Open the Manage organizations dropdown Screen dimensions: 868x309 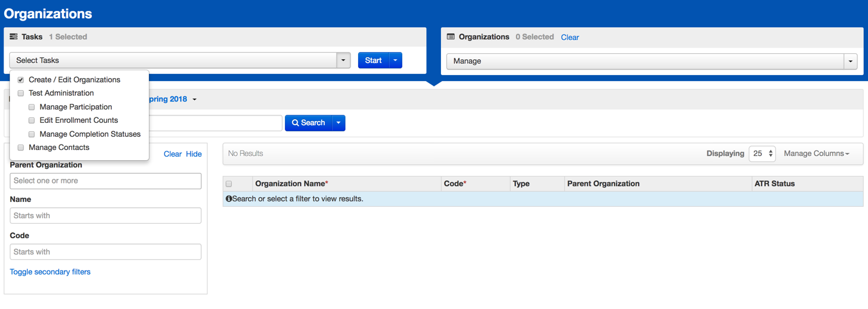tap(850, 61)
